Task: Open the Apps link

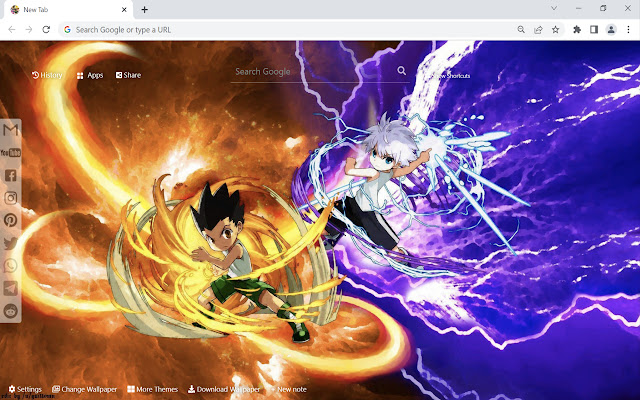Action: coord(90,75)
